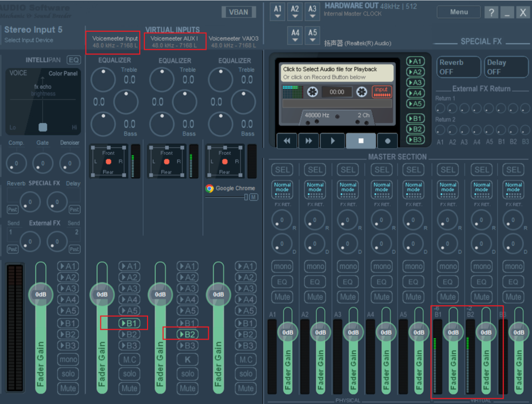532x404 pixels.
Task: Toggle mono on the Stereo Input 5 strip
Action: [68, 359]
